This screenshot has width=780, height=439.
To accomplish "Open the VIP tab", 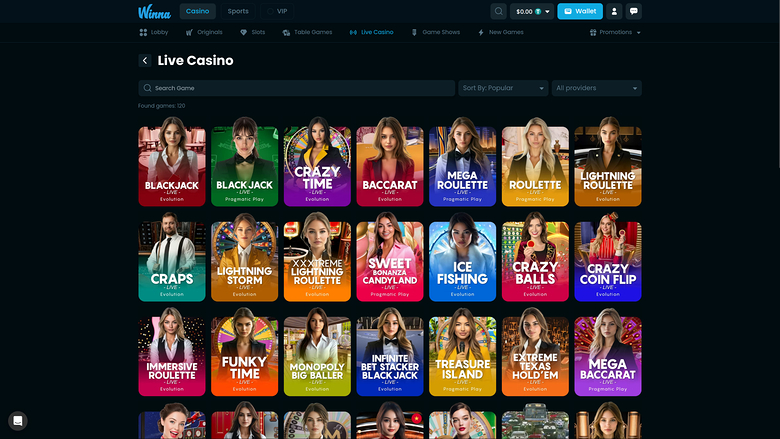I will pos(277,11).
